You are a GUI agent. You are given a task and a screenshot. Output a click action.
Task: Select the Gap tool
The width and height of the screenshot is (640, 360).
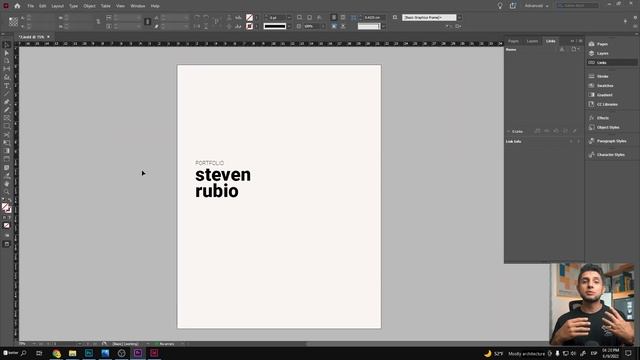(7, 69)
